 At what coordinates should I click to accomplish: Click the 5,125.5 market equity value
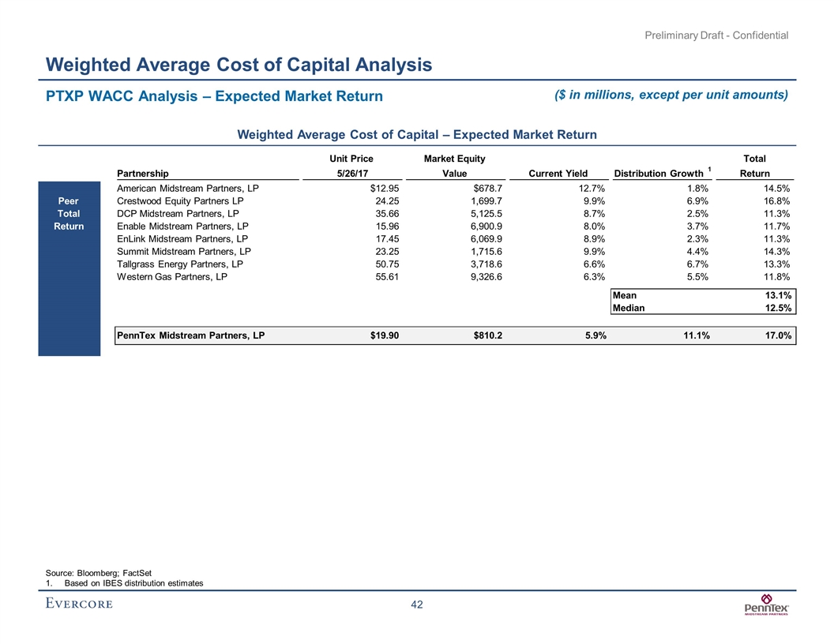point(486,214)
